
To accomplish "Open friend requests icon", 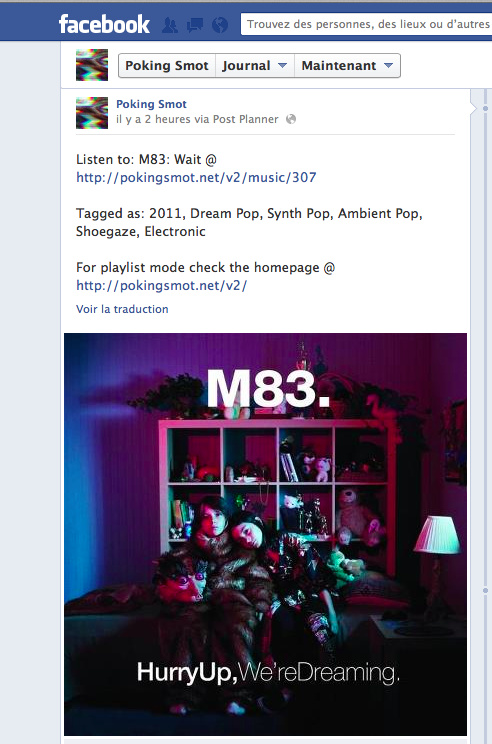I will (x=170, y=25).
